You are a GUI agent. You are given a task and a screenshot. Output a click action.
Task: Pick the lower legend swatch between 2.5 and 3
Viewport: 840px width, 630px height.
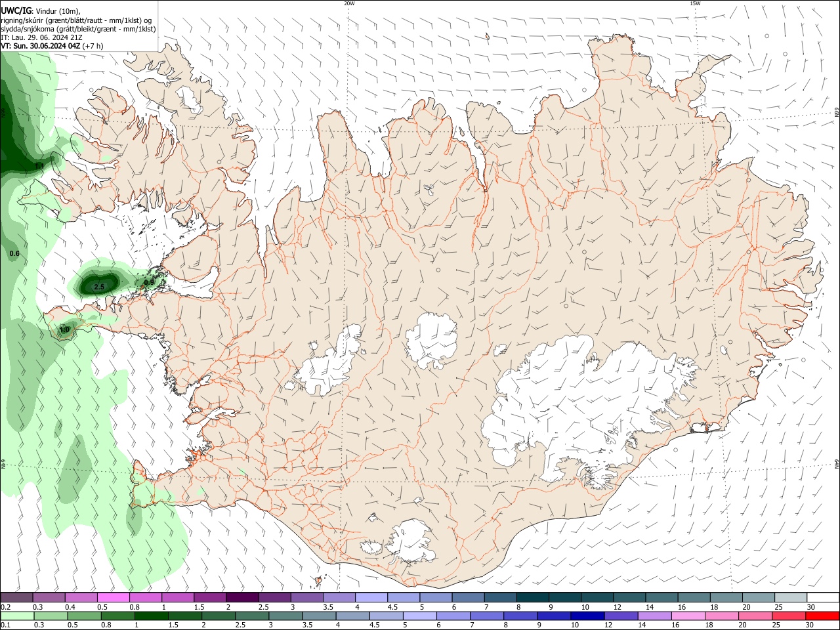click(253, 616)
